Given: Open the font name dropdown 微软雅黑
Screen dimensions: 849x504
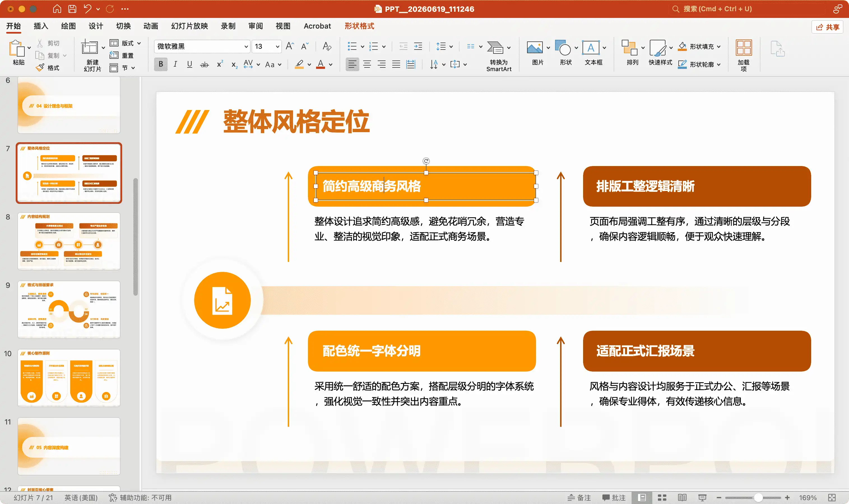Looking at the screenshot, I should point(246,46).
